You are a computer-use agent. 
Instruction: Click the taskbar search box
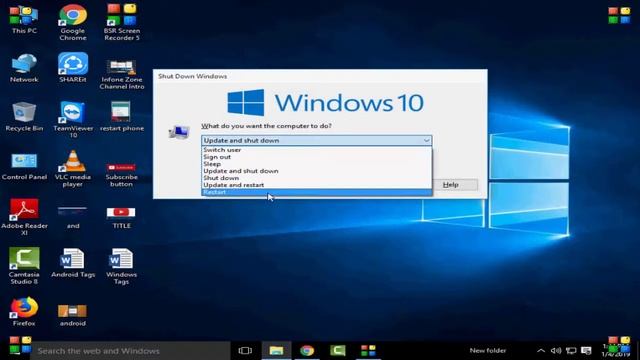(131, 351)
